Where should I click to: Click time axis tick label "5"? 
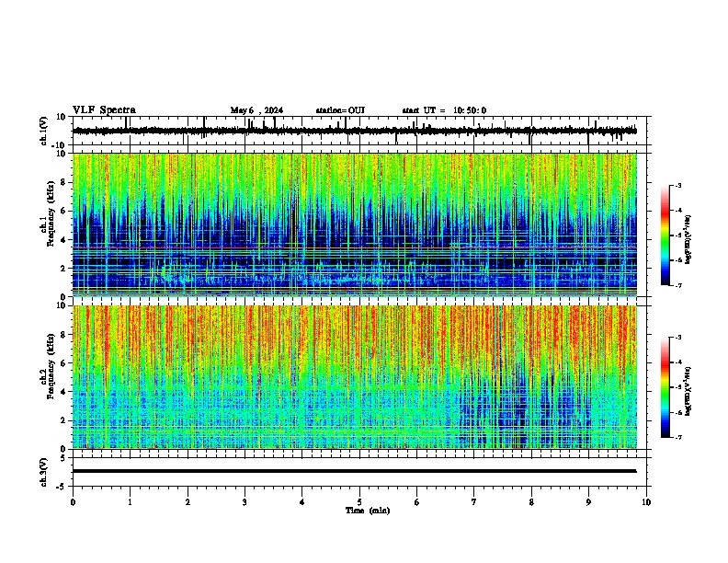[x=359, y=502]
